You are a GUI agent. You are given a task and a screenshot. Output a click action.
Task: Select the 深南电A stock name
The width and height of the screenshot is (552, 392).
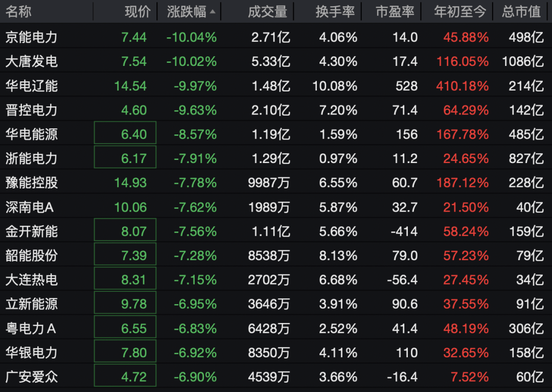30,207
